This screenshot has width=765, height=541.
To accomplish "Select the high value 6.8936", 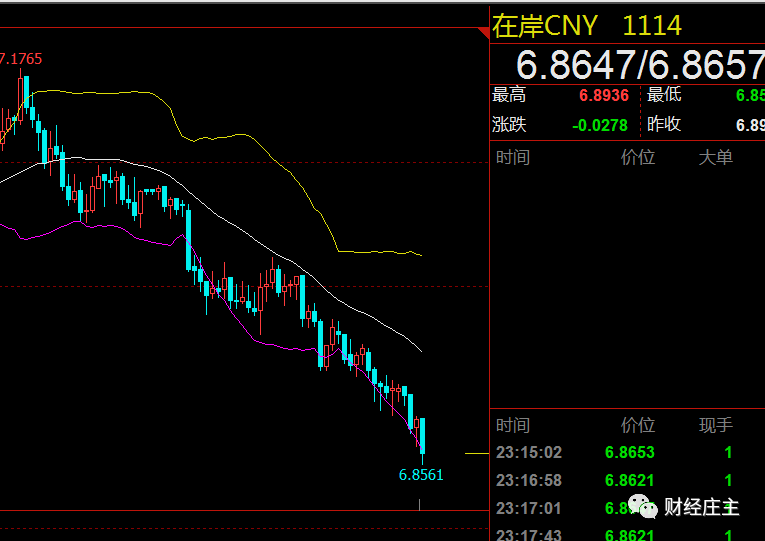I will click(604, 96).
